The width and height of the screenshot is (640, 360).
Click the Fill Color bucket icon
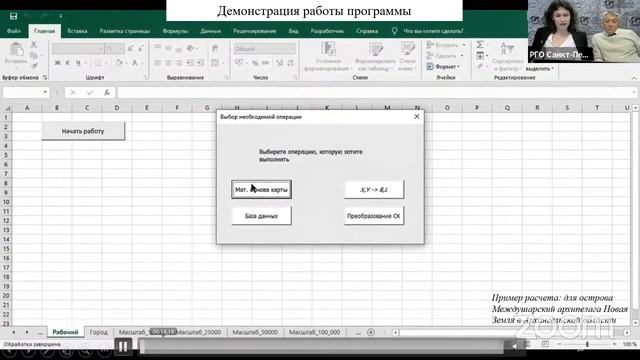(119, 63)
